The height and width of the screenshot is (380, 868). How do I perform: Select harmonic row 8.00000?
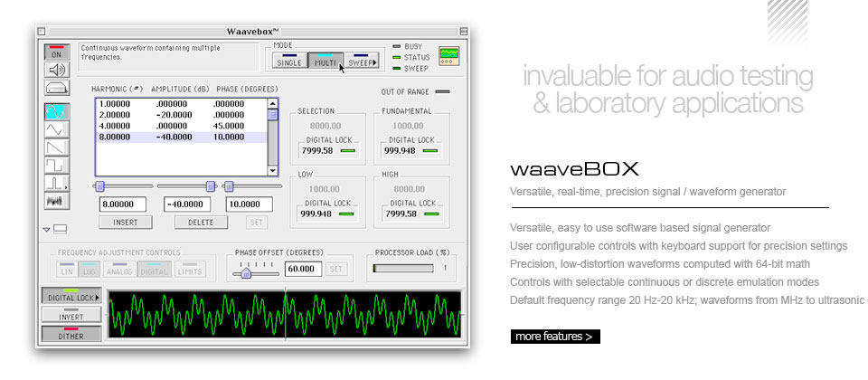click(181, 137)
